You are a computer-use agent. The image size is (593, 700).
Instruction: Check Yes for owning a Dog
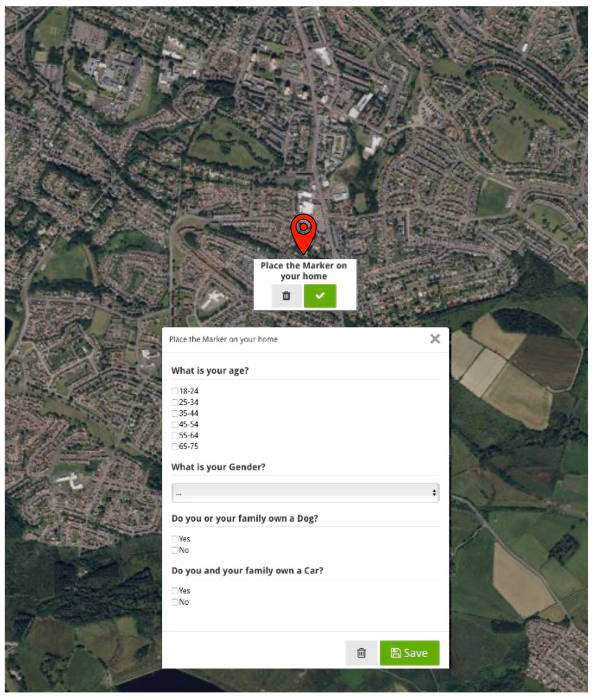pyautogui.click(x=175, y=539)
